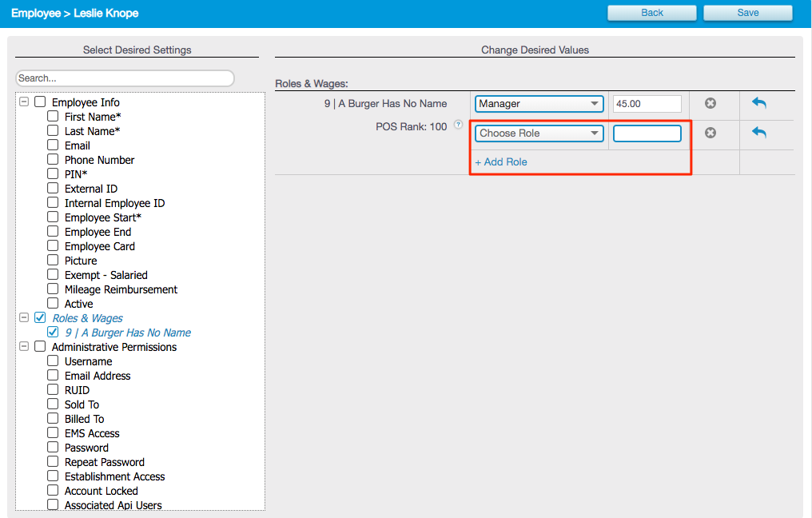Remove the Manager role using its X icon

710,103
